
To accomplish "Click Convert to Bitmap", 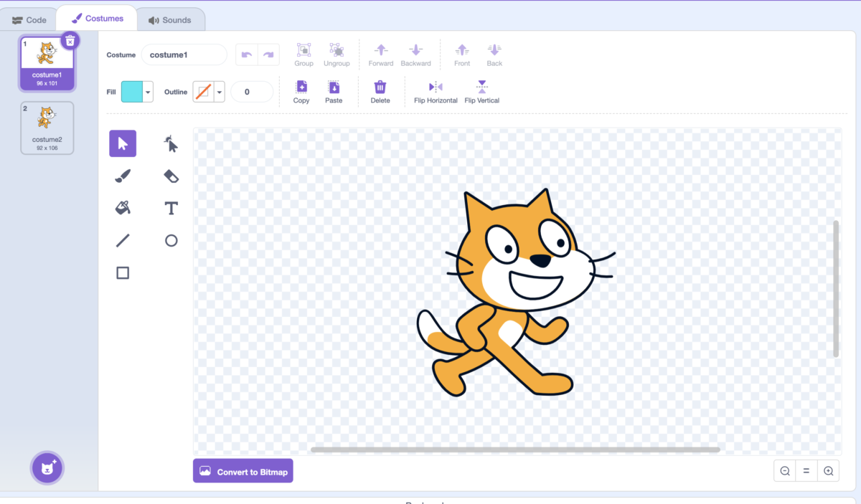I will [x=243, y=471].
